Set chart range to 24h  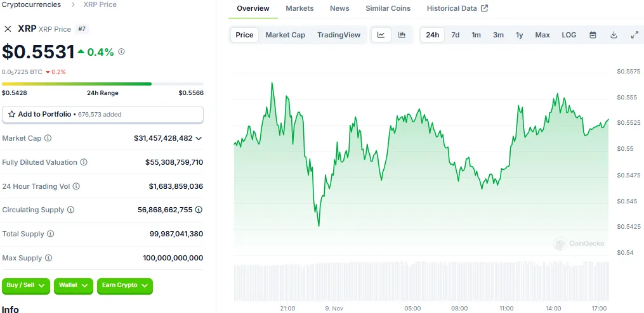pos(433,35)
